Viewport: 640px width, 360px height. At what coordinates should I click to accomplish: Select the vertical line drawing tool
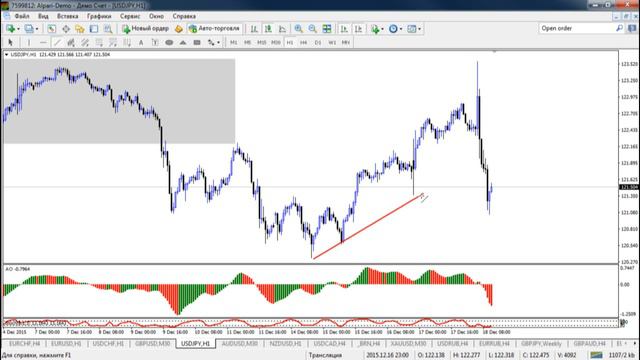point(29,42)
